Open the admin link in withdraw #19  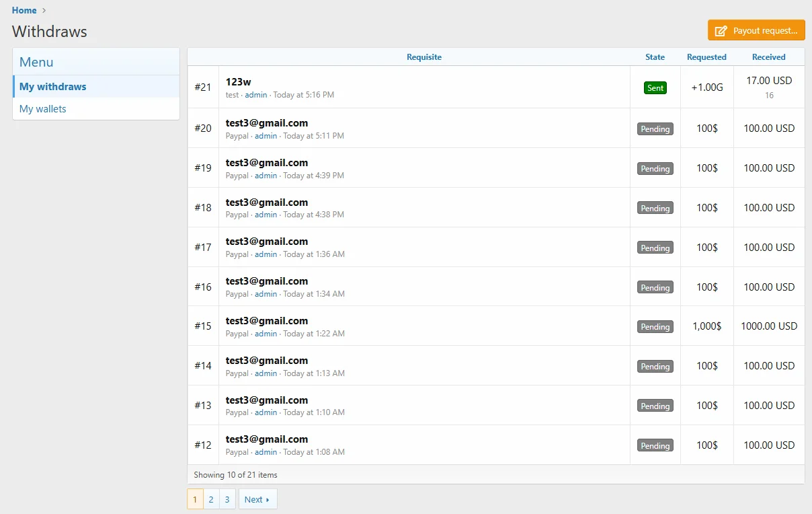(x=266, y=176)
